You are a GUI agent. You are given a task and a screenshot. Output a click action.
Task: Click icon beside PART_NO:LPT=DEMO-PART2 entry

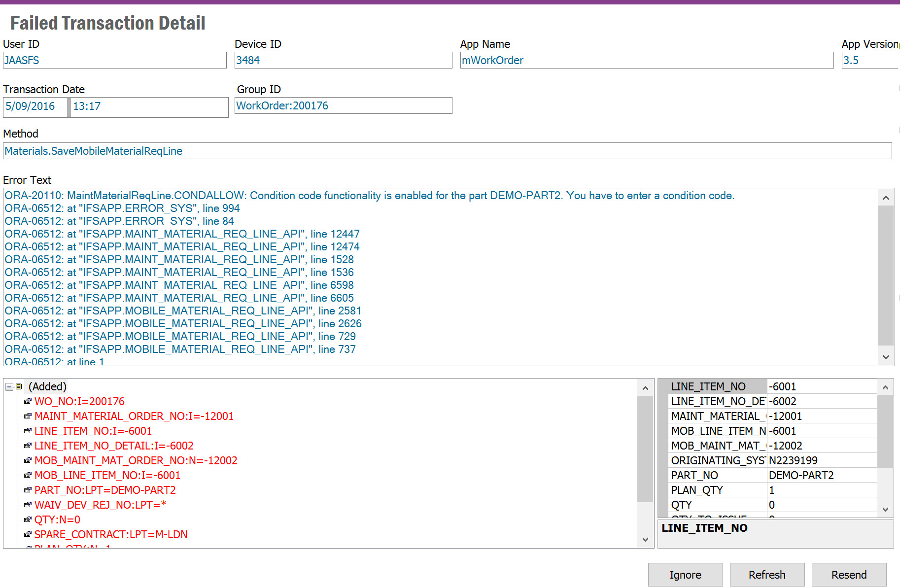pos(28,490)
